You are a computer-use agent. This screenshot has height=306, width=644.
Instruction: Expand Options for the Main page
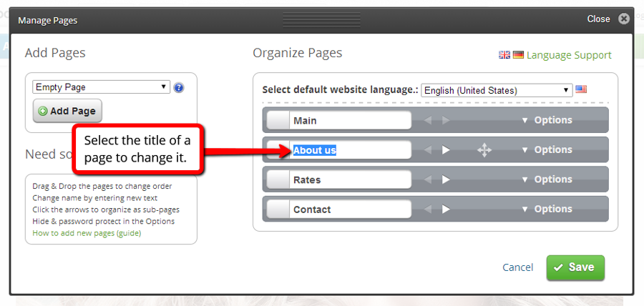tap(547, 120)
